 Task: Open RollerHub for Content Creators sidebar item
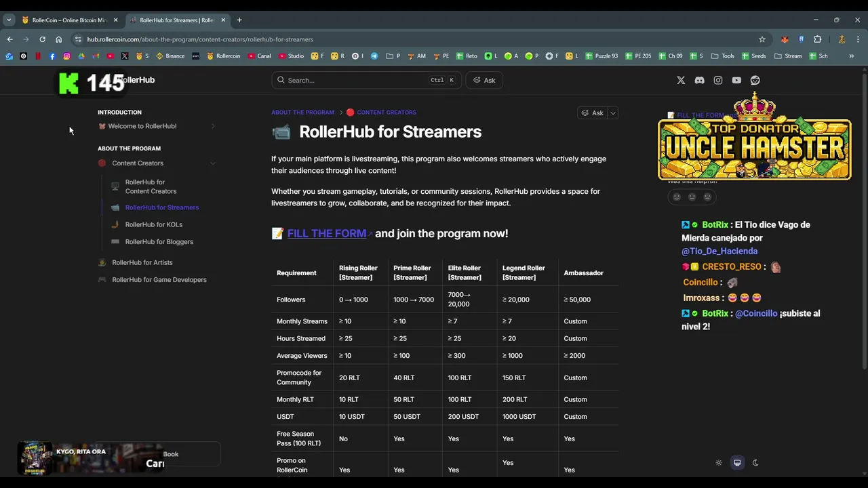click(151, 186)
